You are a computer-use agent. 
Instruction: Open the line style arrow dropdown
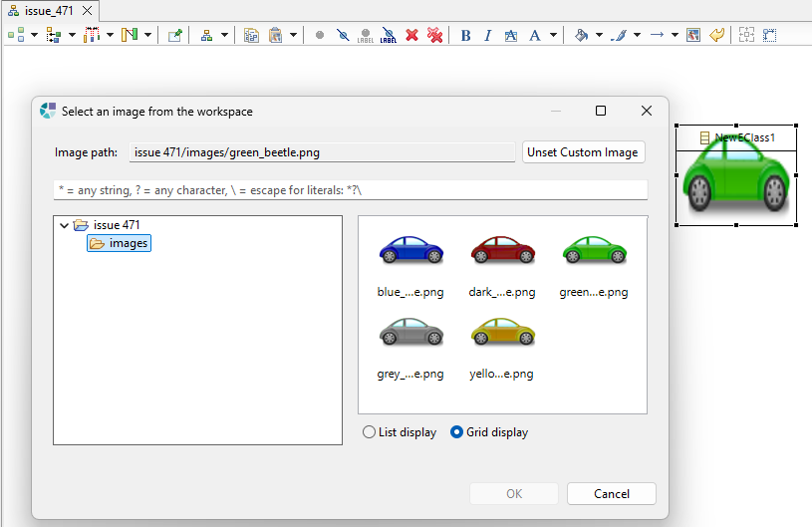click(675, 35)
